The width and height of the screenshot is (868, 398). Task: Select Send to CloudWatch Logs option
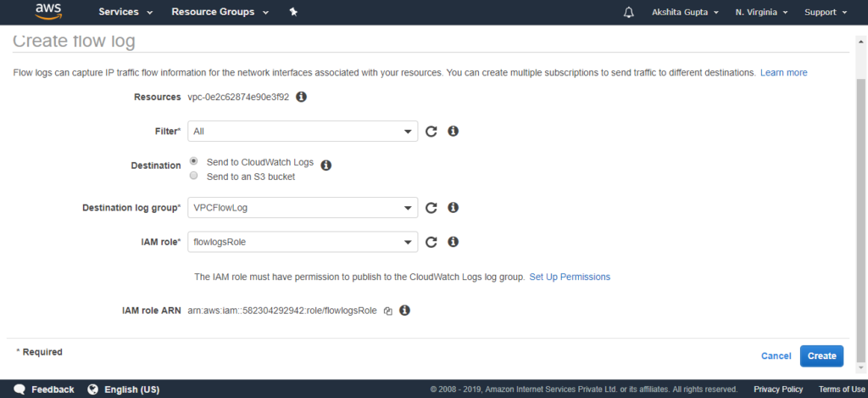[x=193, y=161]
